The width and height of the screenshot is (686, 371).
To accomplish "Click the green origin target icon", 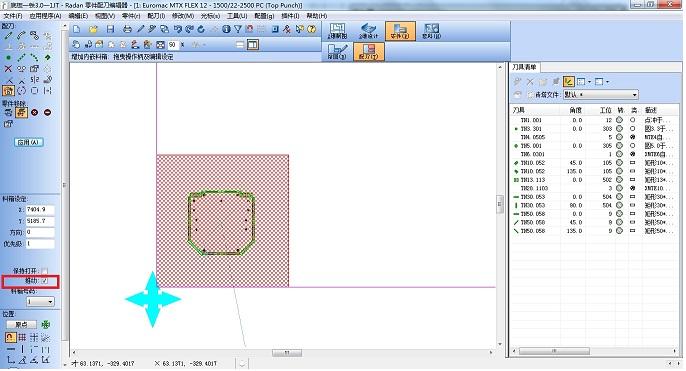I will coord(46,325).
